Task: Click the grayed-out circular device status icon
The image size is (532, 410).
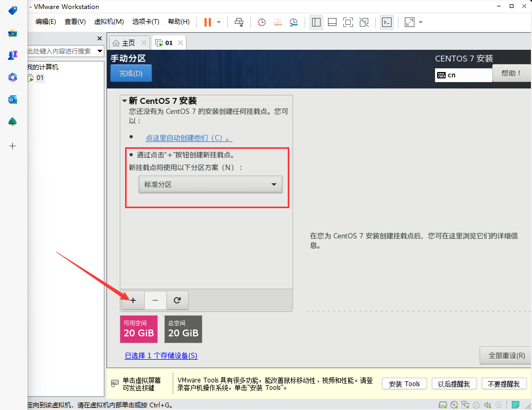Action: 499,405
